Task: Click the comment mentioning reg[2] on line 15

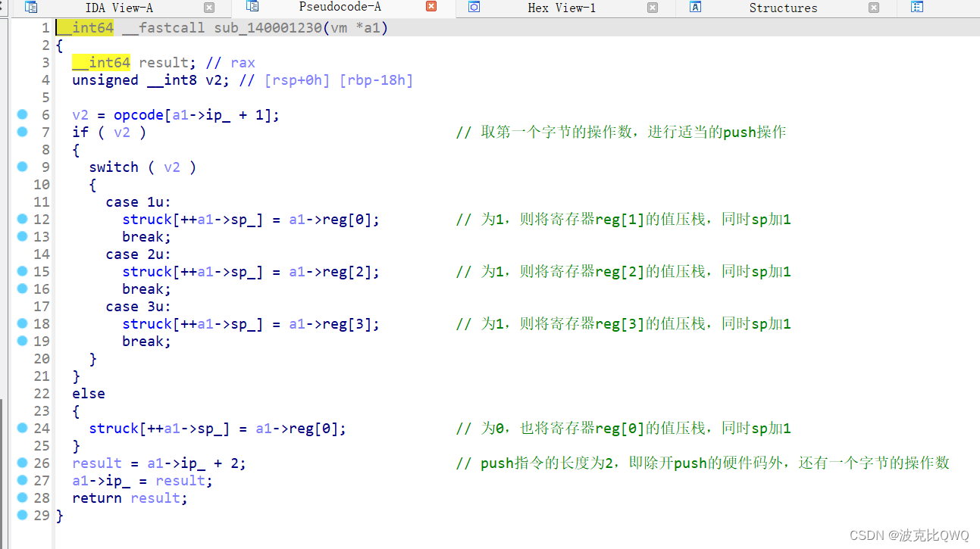Action: [x=623, y=272]
